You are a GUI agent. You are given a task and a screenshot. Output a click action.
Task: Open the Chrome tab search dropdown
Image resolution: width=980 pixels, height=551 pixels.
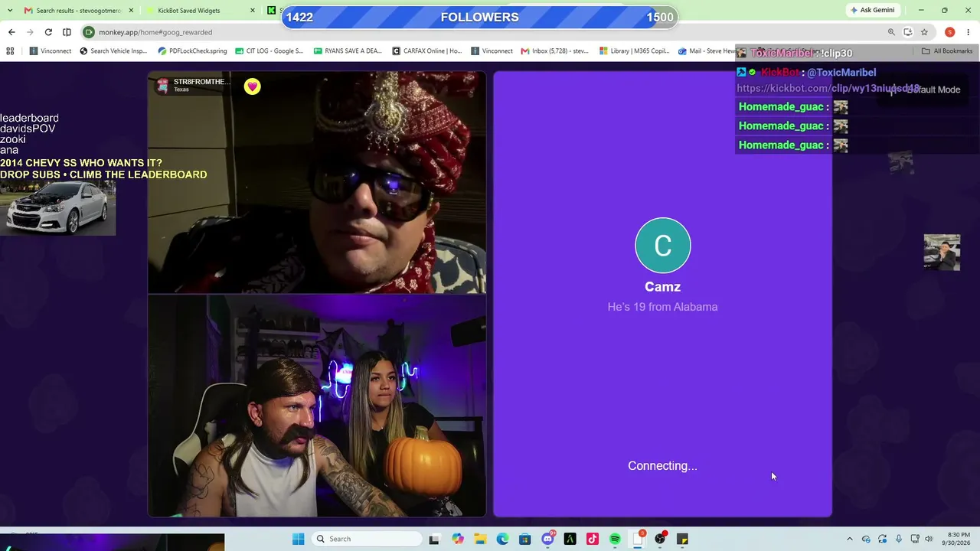(9, 10)
